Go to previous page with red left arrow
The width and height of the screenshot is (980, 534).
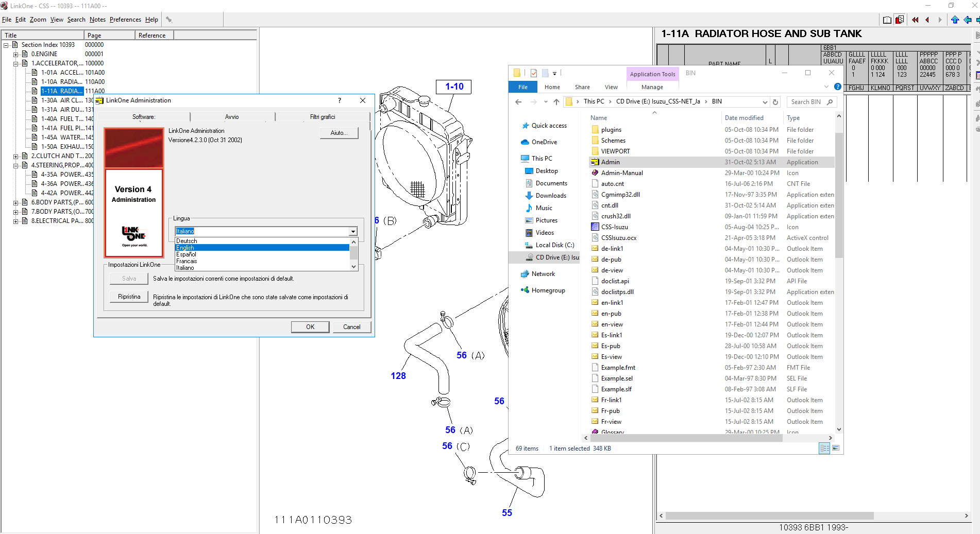pyautogui.click(x=927, y=20)
